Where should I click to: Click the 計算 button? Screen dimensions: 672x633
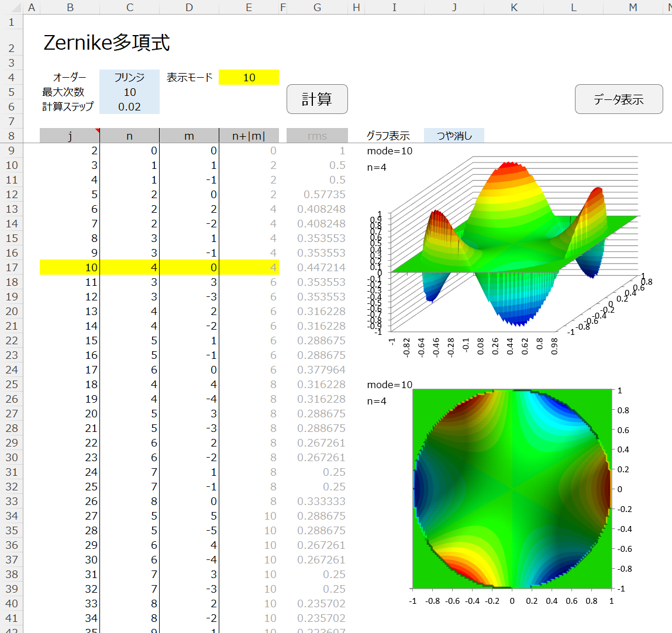317,99
